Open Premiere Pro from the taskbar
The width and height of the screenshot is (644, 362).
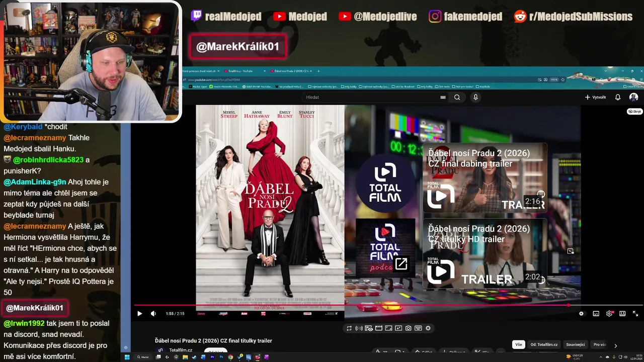212,357
